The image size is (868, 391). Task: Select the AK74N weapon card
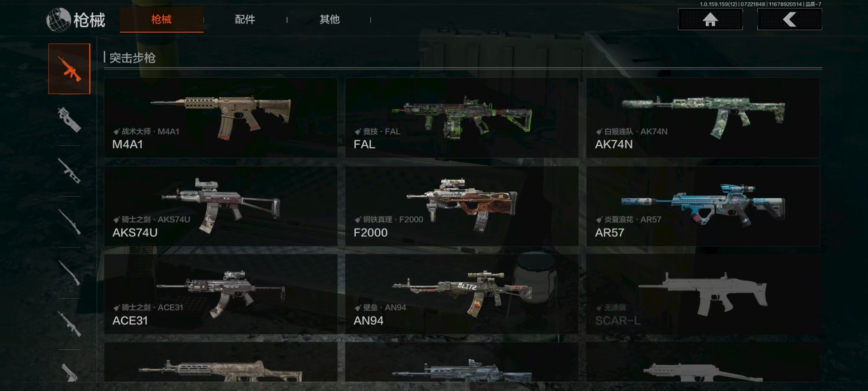703,118
